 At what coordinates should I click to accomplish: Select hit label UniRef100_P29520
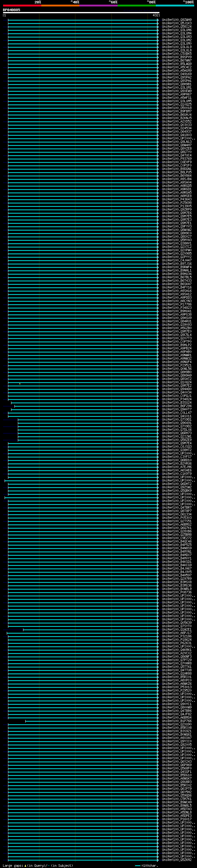(177, 690)
